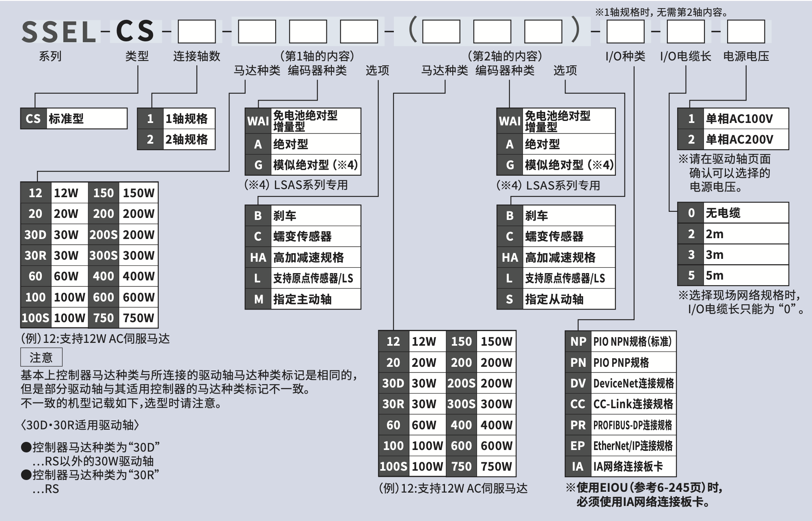Click the note ※1轴规格时,无需第2轴内容
Viewport: 812px width, 521px height.
click(662, 12)
